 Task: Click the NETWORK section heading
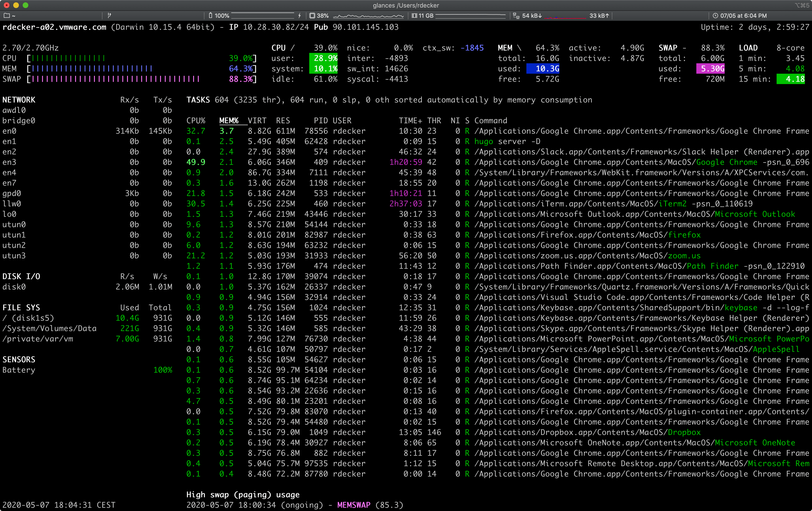19,100
